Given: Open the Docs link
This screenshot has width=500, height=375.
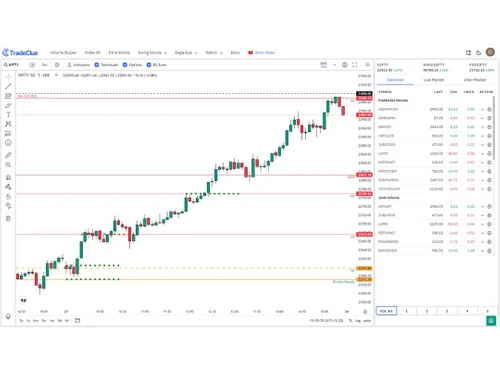Looking at the screenshot, I should point(235,53).
